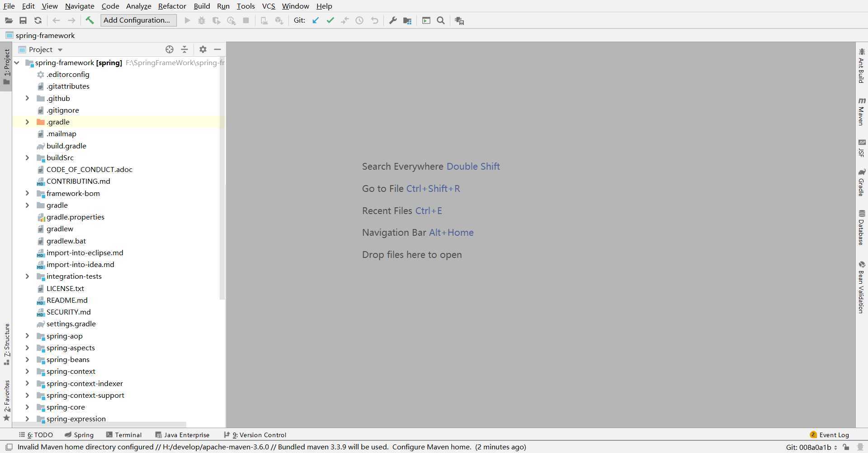This screenshot has height=453, width=868.
Task: Open Project panel gear settings
Action: click(203, 49)
